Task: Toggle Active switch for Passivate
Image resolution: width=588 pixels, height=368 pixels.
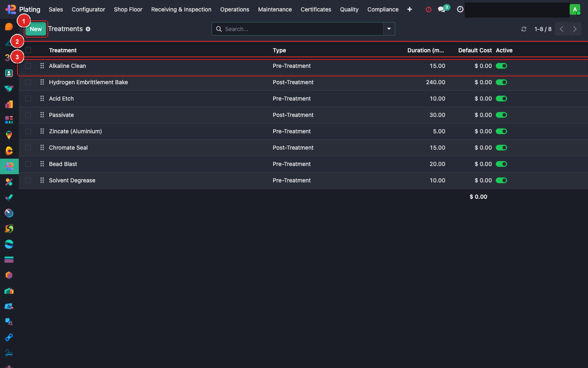Action: tap(501, 115)
